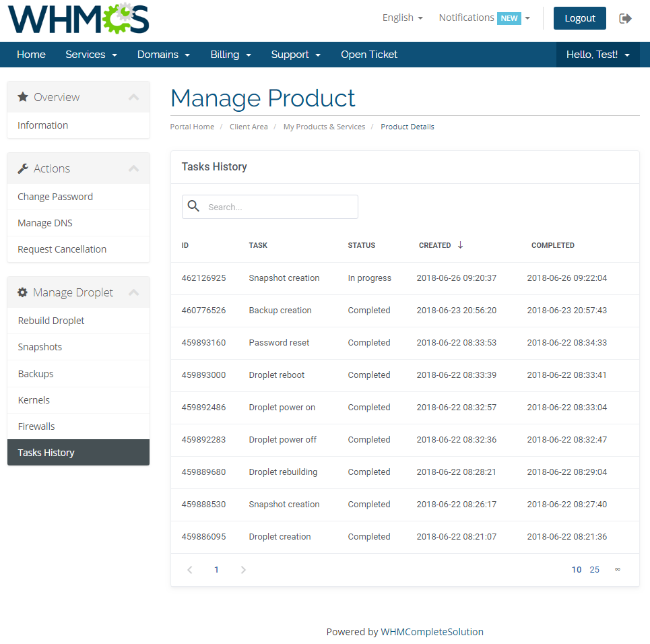This screenshot has width=650, height=644.
Task: Click the gear icon next to Manage Droplet
Action: point(22,292)
